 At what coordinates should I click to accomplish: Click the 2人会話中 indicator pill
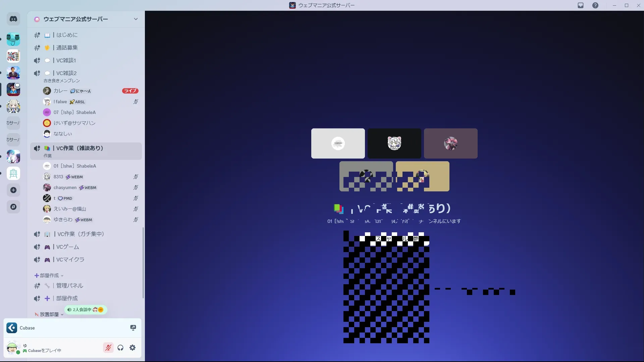point(86,310)
